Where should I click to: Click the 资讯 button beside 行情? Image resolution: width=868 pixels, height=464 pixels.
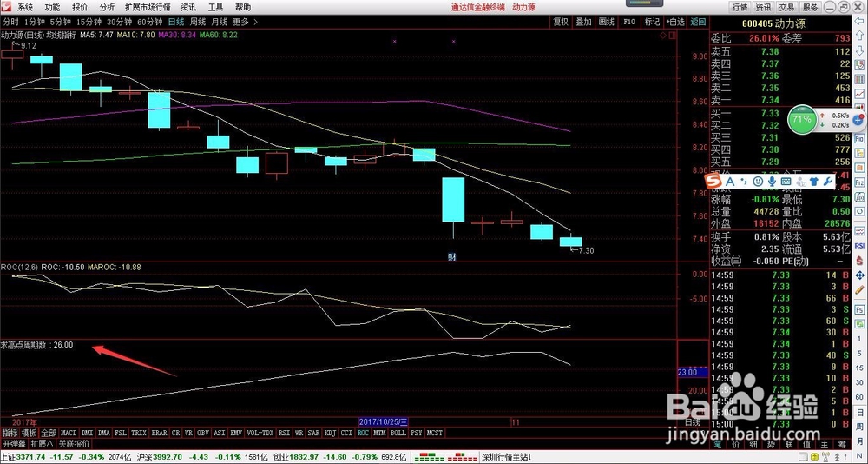click(x=764, y=7)
